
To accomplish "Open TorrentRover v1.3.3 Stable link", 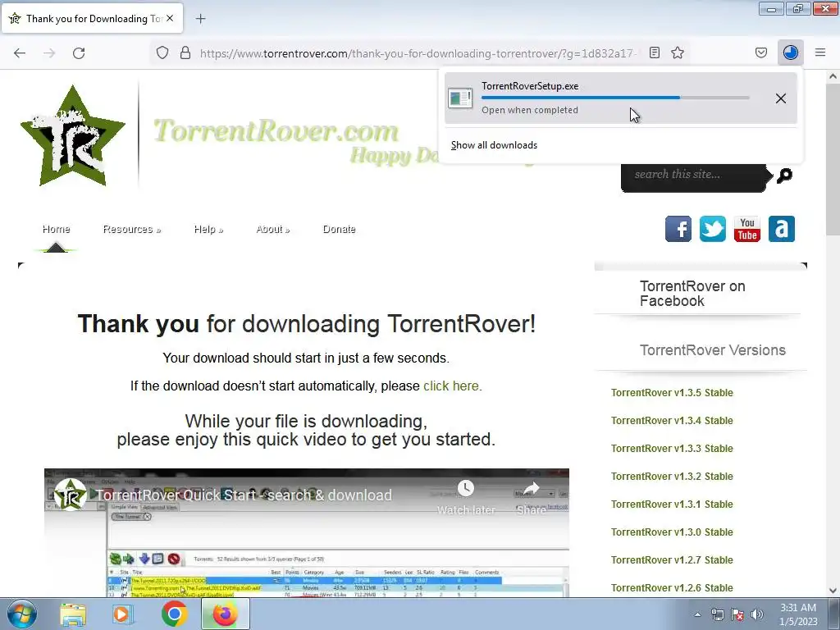I will tap(672, 449).
